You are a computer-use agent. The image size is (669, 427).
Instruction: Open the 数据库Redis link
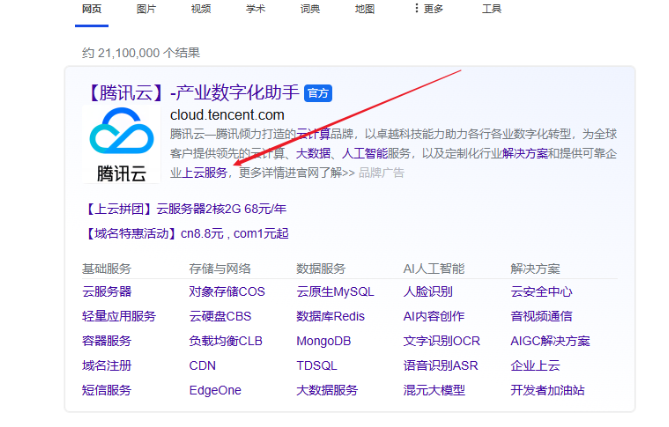(x=331, y=317)
